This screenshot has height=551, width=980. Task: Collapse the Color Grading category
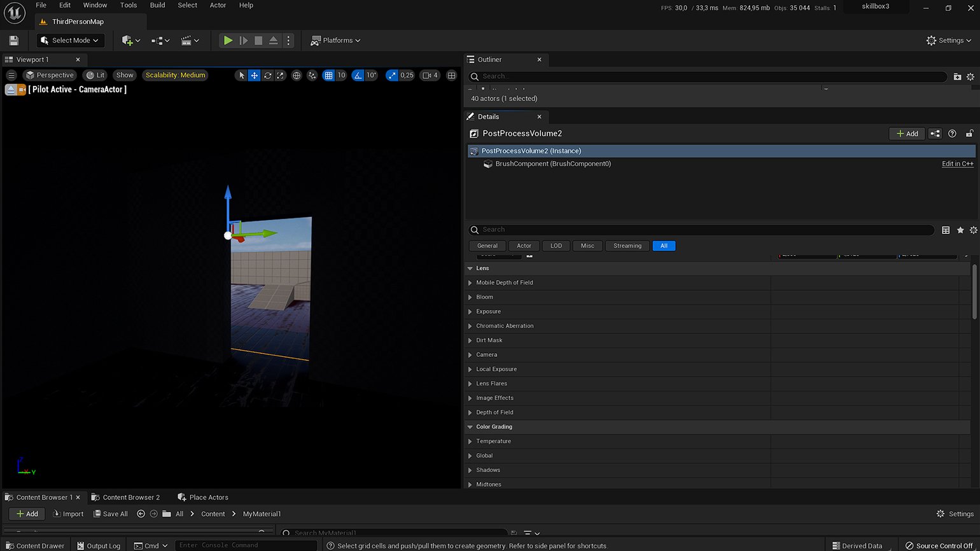tap(470, 427)
